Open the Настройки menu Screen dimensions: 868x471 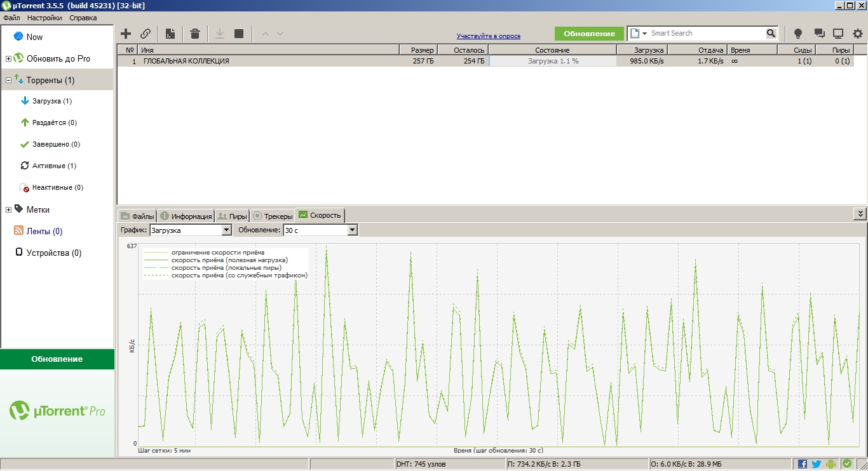click(44, 18)
